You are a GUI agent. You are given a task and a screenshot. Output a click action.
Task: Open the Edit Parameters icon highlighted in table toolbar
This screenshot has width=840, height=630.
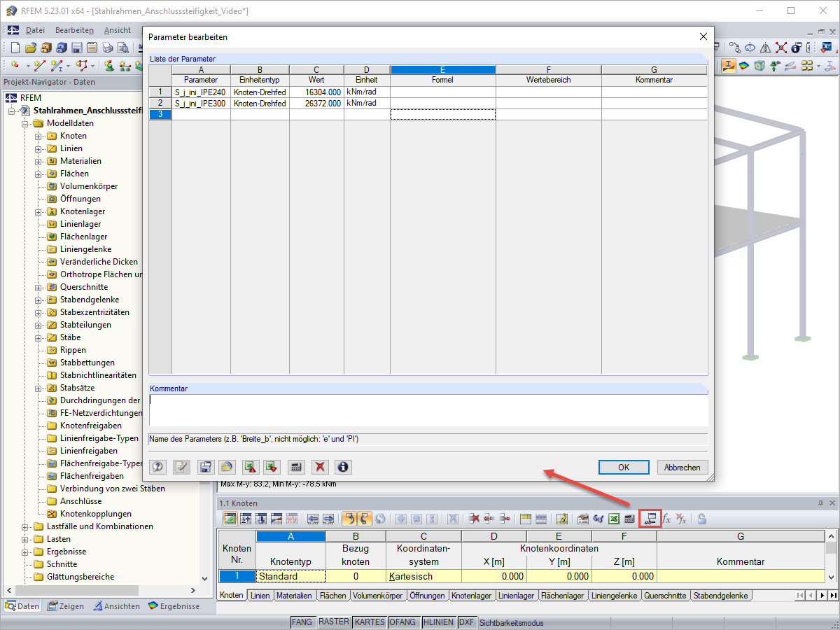649,519
